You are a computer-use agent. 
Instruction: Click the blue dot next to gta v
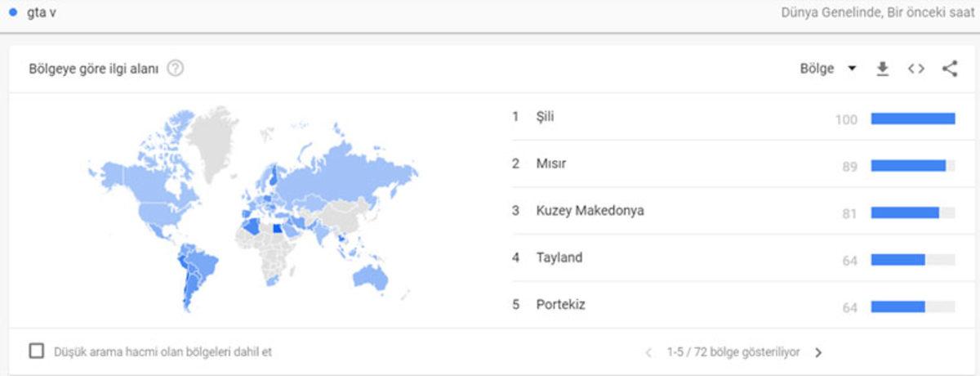pyautogui.click(x=12, y=13)
